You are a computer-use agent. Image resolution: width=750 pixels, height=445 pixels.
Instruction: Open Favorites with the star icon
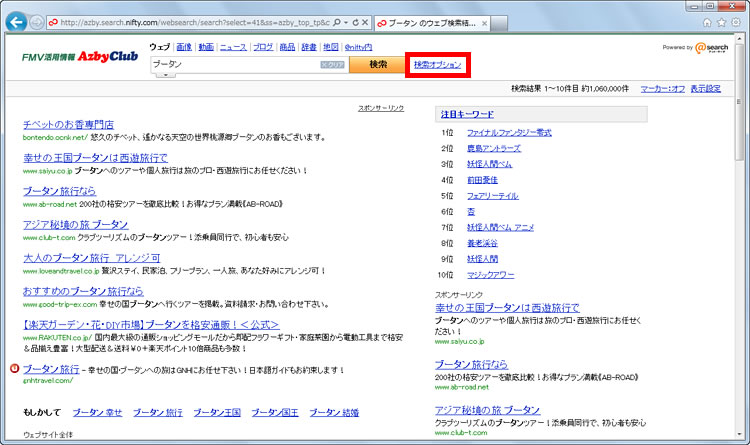coord(722,22)
